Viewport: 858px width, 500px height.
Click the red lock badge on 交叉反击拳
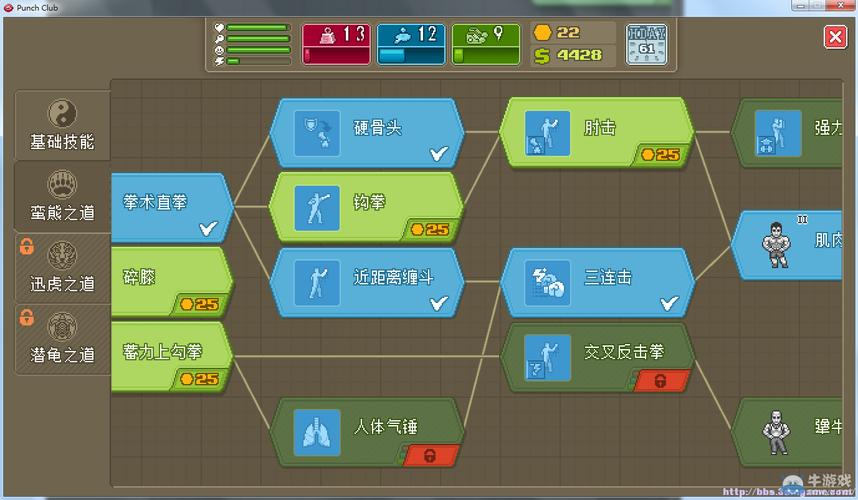pos(661,381)
